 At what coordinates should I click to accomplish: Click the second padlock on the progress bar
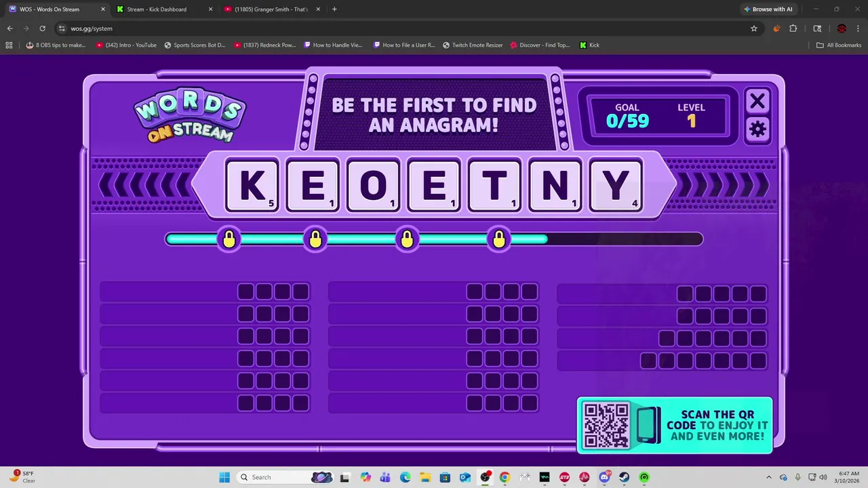click(315, 239)
